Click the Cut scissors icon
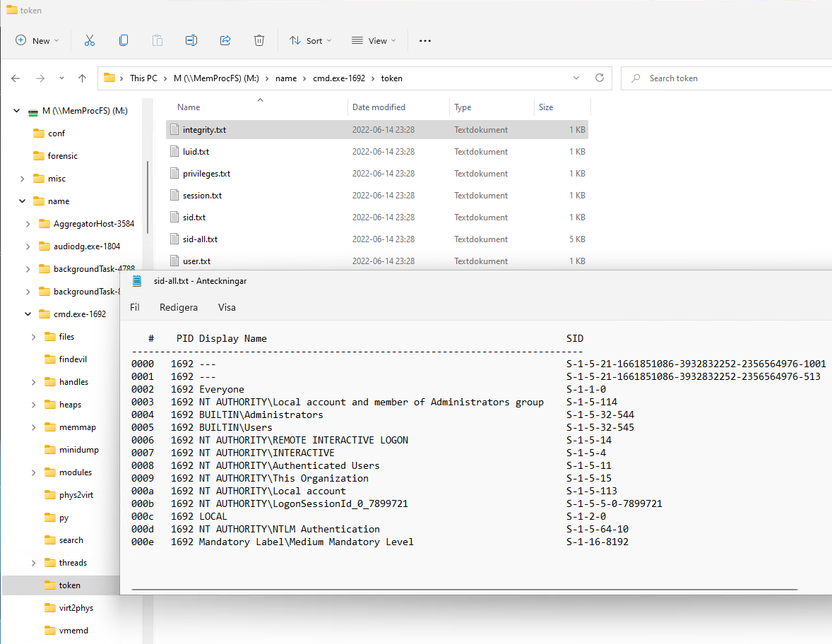 [x=89, y=40]
